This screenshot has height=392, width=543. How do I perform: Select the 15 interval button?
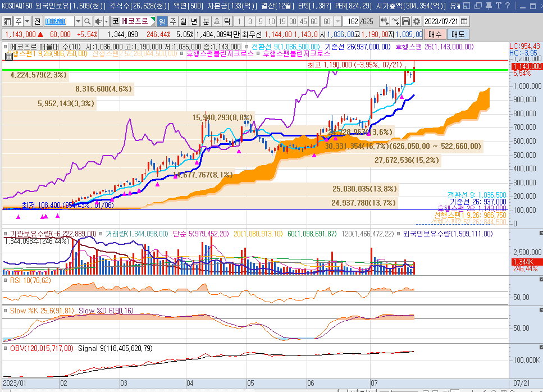click(282, 21)
